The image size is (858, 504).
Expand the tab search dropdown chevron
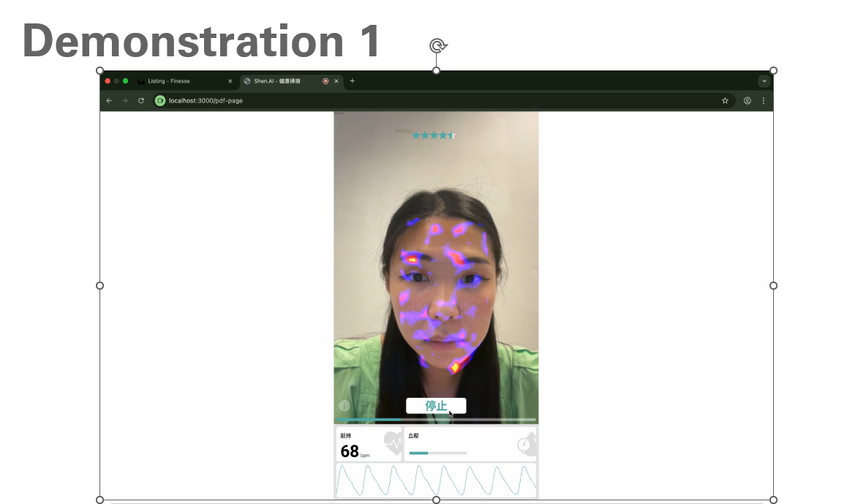[x=764, y=81]
